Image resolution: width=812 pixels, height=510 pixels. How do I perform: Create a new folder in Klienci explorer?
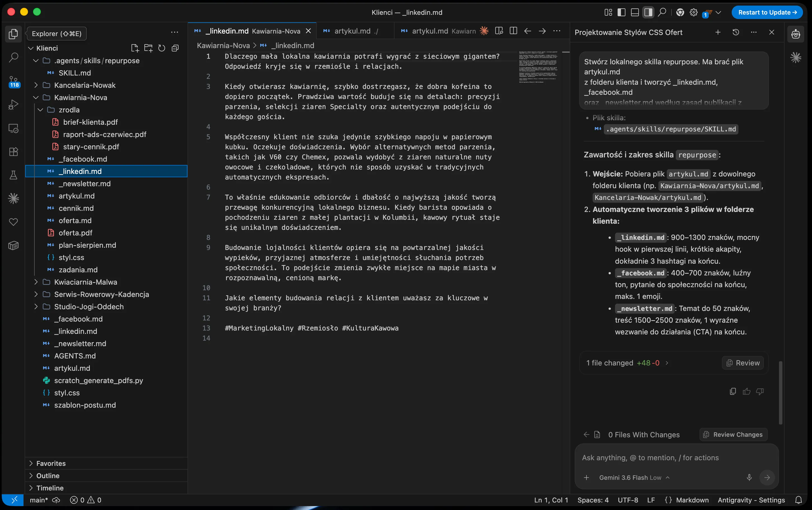pos(148,48)
